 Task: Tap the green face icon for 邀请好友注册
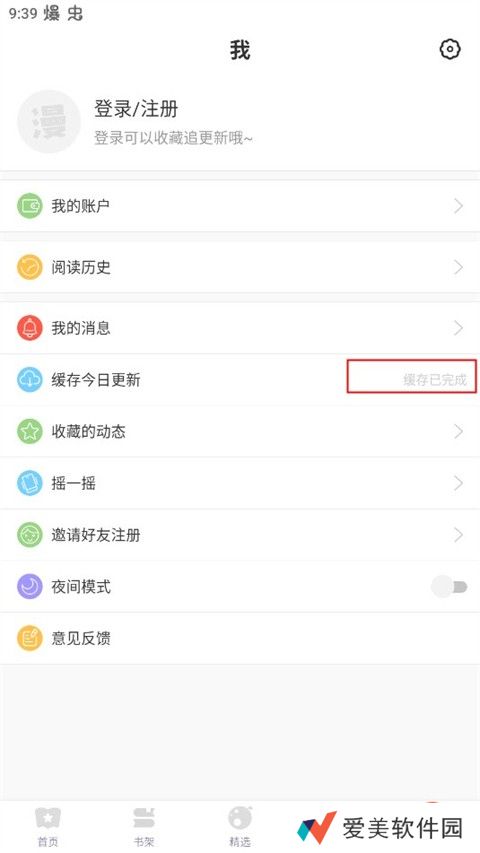pyautogui.click(x=29, y=535)
